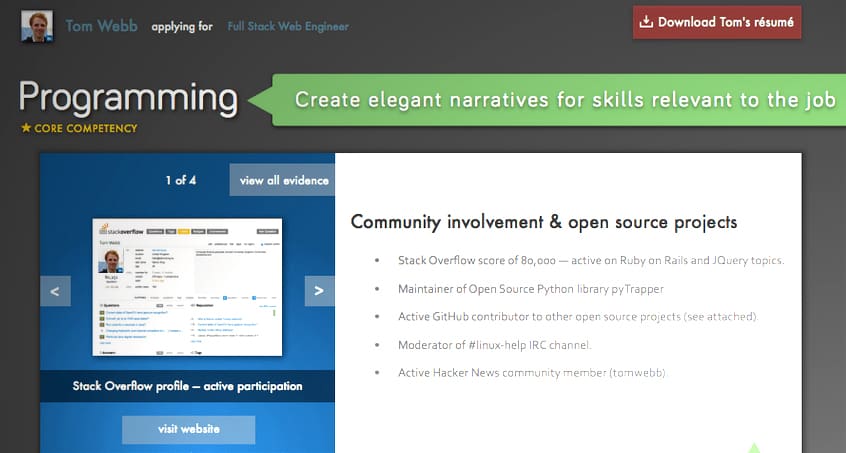
Task: Click the Community involvement & open source heading
Action: 544,222
